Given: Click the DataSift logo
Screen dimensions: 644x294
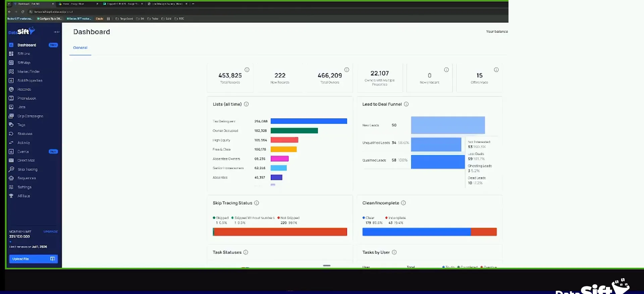Looking at the screenshot, I should point(21,32).
